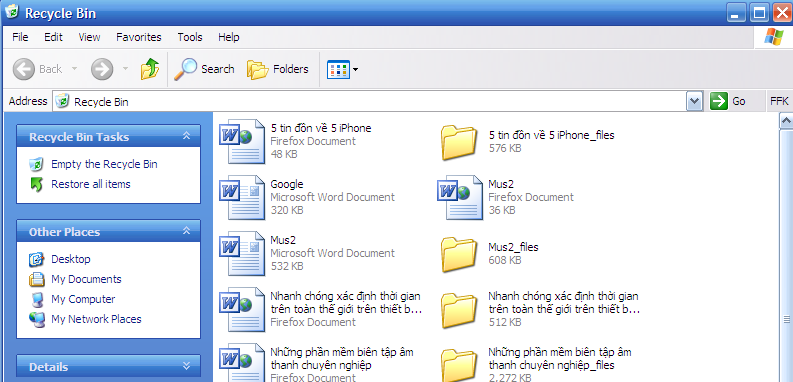Click Restore all items link
Screen dimensions: 793x382
point(91,184)
